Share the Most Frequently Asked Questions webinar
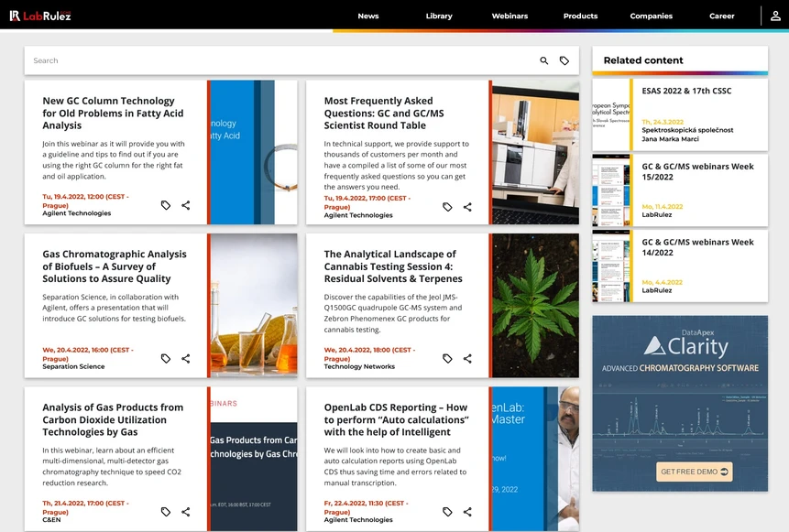This screenshot has width=789, height=532. click(x=467, y=207)
